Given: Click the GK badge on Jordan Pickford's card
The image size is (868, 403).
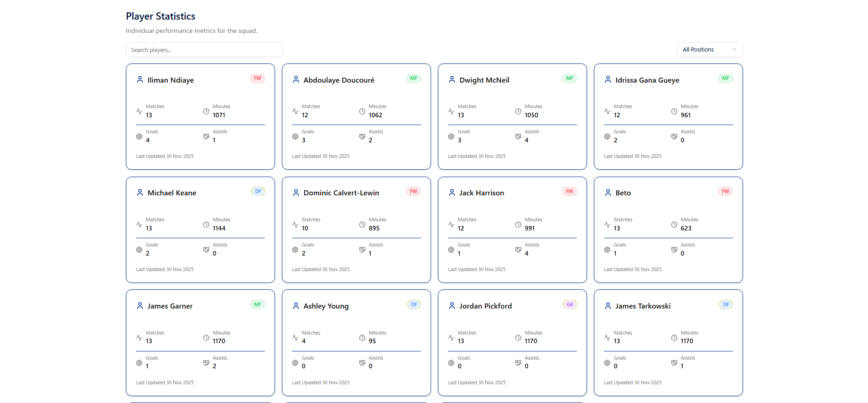Looking at the screenshot, I should pos(570,304).
